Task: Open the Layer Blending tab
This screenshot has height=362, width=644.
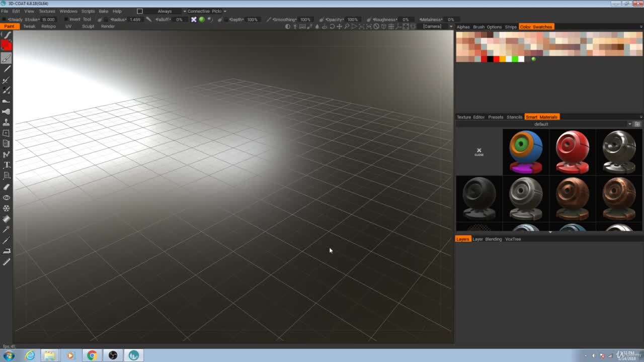Action: tap(487, 239)
